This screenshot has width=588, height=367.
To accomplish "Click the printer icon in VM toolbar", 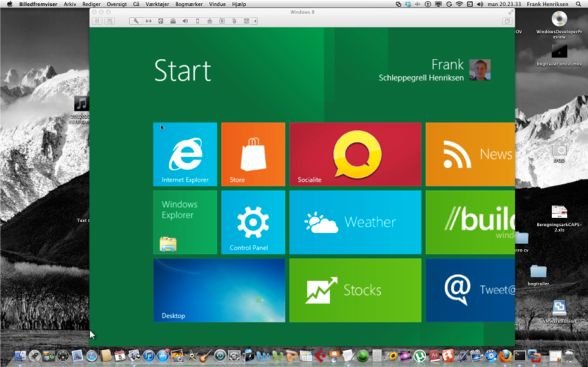I will [173, 21].
